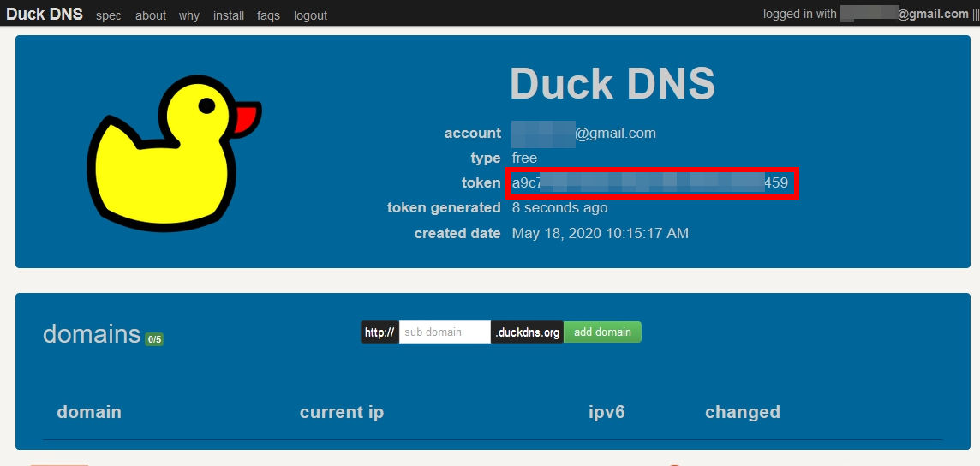Click the http:// prefix label
Image resolution: width=980 pixels, height=466 pixels.
click(379, 332)
